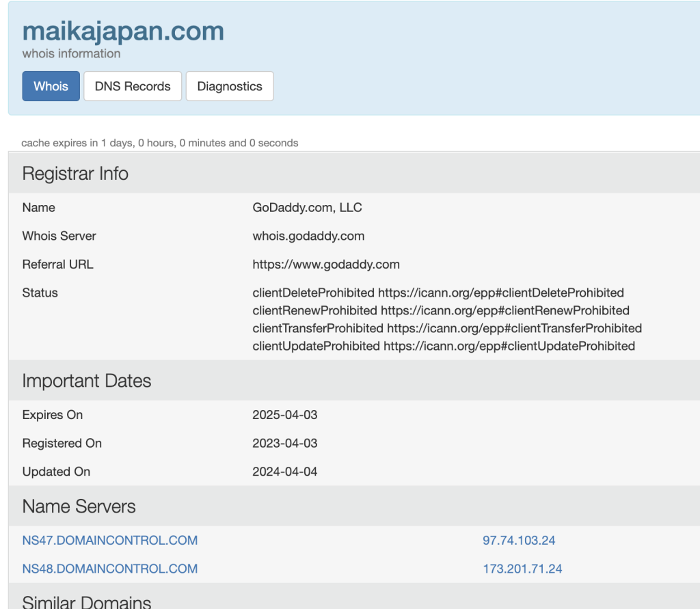Click the Updated On date 2024-04-04
Viewport: 700px width, 609px height.
[x=285, y=472]
